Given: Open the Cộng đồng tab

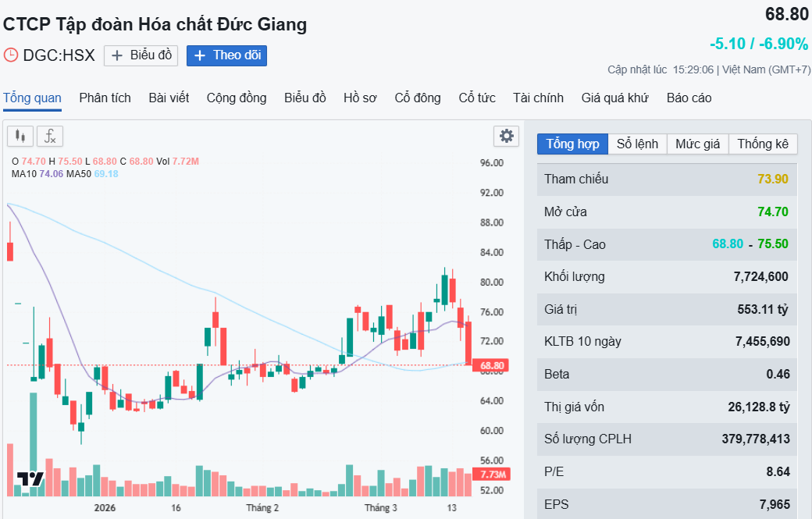Looking at the screenshot, I should tap(237, 98).
